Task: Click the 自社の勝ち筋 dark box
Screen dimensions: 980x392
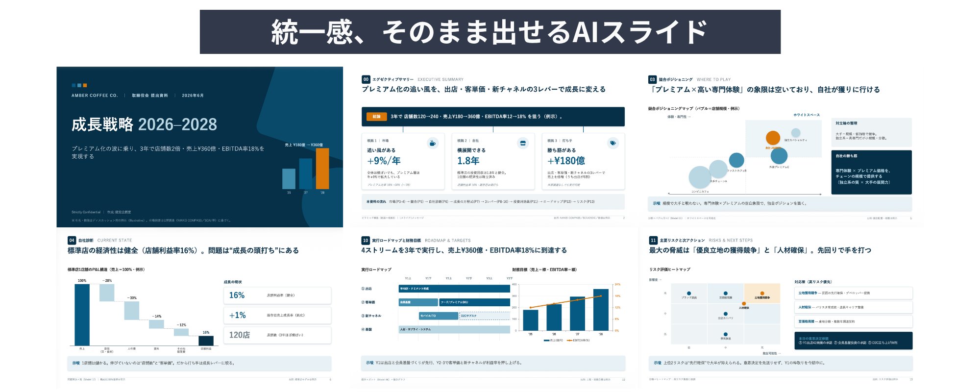Action: click(x=872, y=172)
